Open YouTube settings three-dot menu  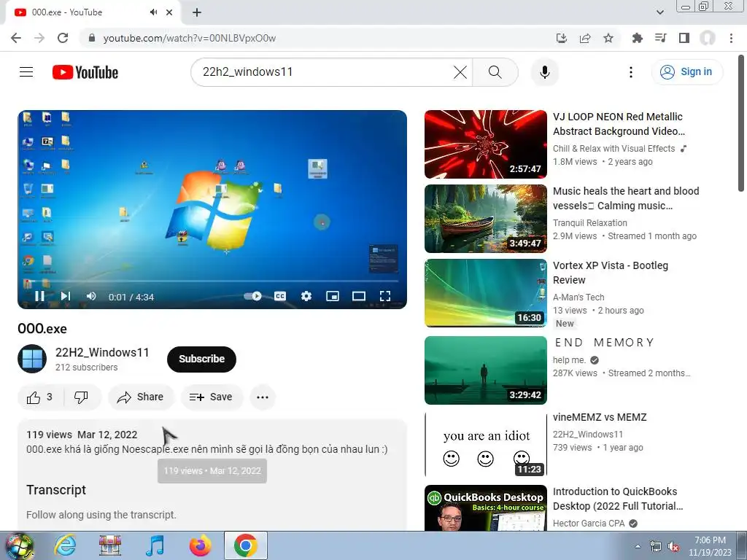pos(631,72)
